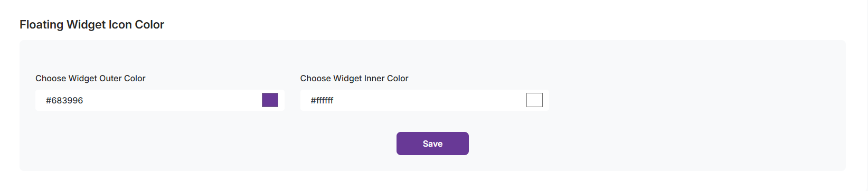Screen dimensions: 868x191
Task: Pick a new color via the #683996 swatch
Action: coord(270,100)
